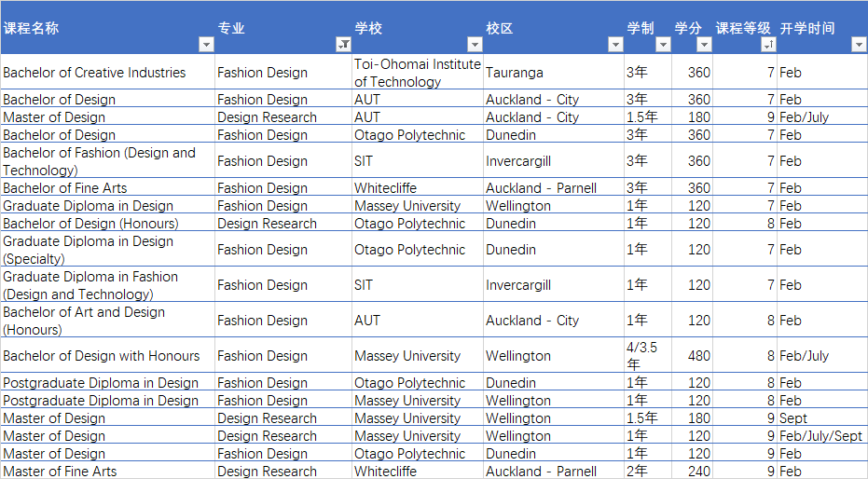Select the 学分 header cell
The height and width of the screenshot is (479, 868).
point(692,28)
